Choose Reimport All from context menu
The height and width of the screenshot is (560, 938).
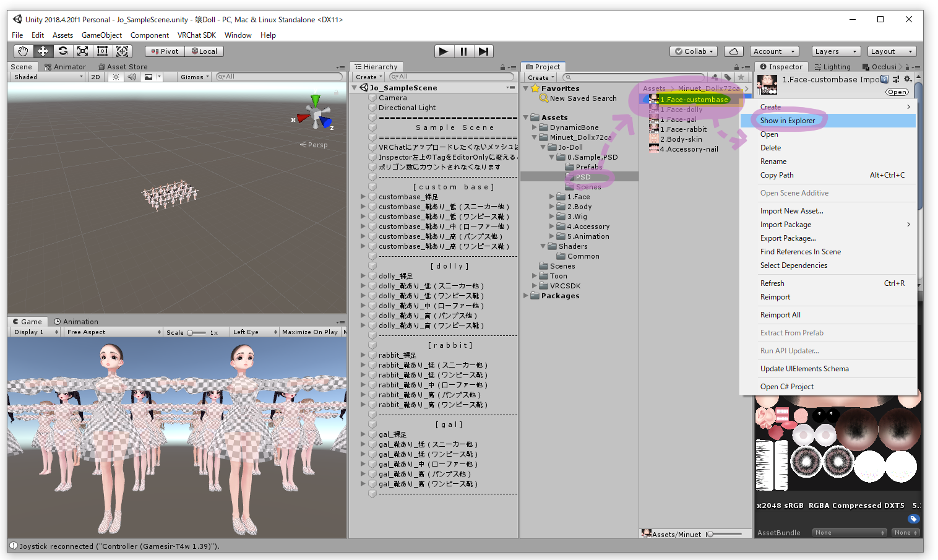pos(828,315)
